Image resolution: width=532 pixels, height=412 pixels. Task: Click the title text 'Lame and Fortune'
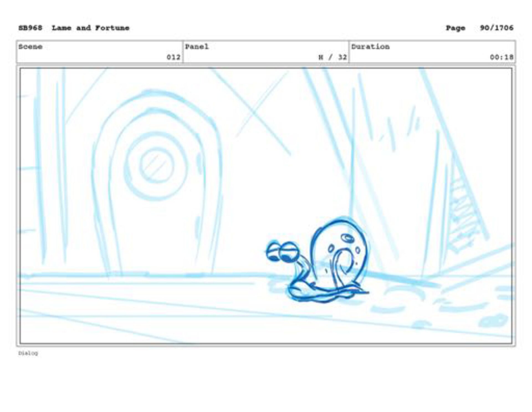[x=91, y=28]
